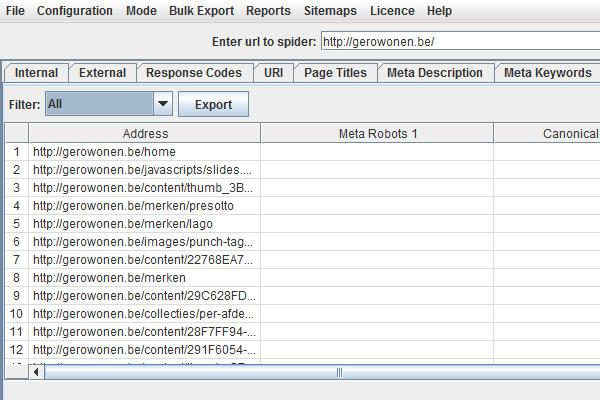Expand the Filter dropdown arrow
Screen dimensions: 600x400
pos(163,104)
